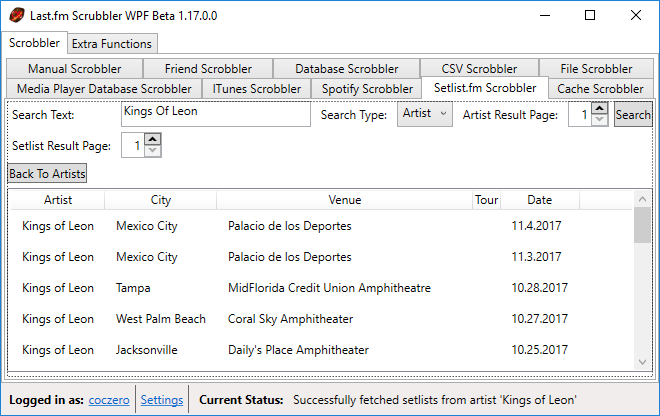Minimize the Scrubbler window
The height and width of the screenshot is (416, 660).
click(x=545, y=16)
